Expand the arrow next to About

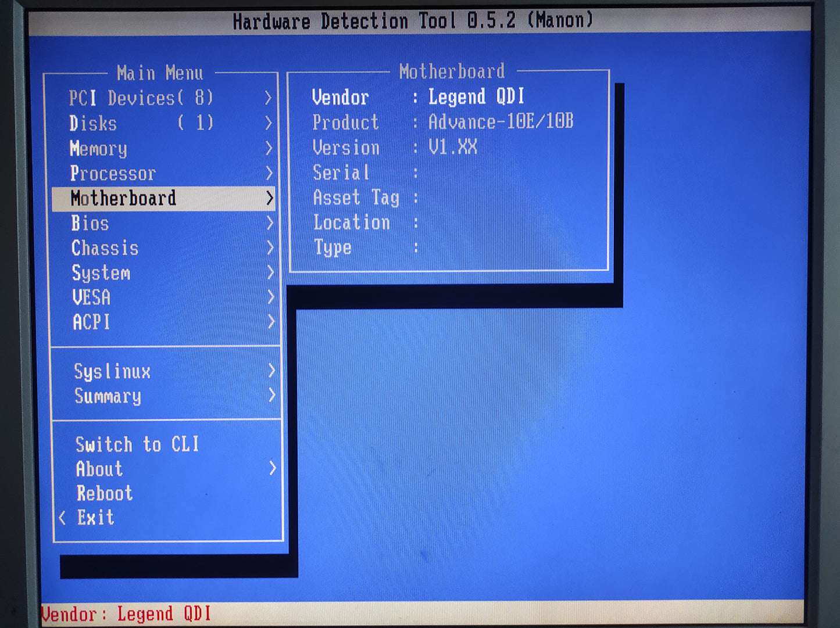[x=272, y=468]
